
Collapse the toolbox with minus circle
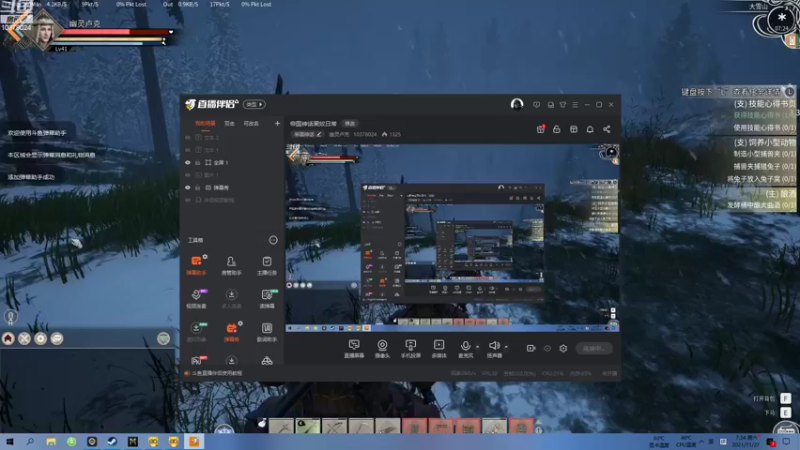point(273,240)
